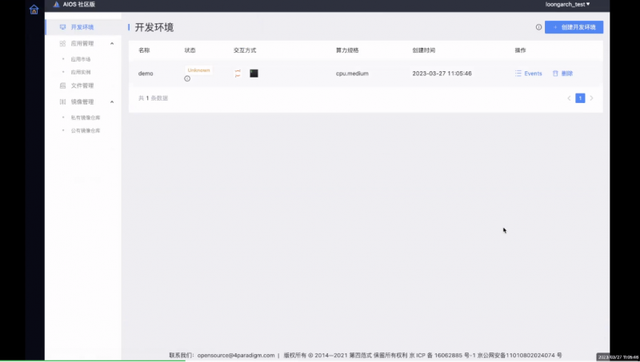Go to the next page with the right arrow
640x362 pixels.
[x=591, y=98]
